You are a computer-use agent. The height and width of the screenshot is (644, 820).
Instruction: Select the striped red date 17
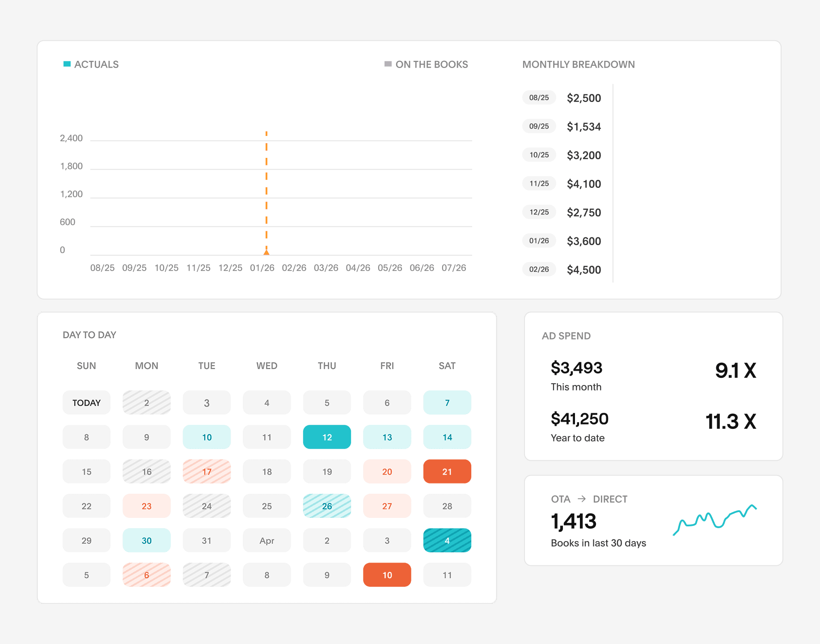[x=207, y=471]
